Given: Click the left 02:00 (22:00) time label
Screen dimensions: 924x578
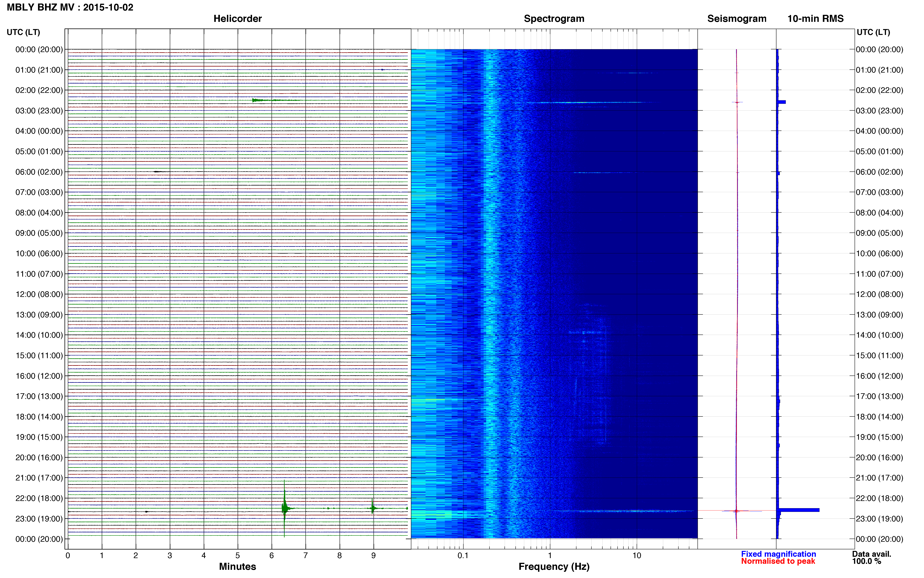Looking at the screenshot, I should 39,90.
